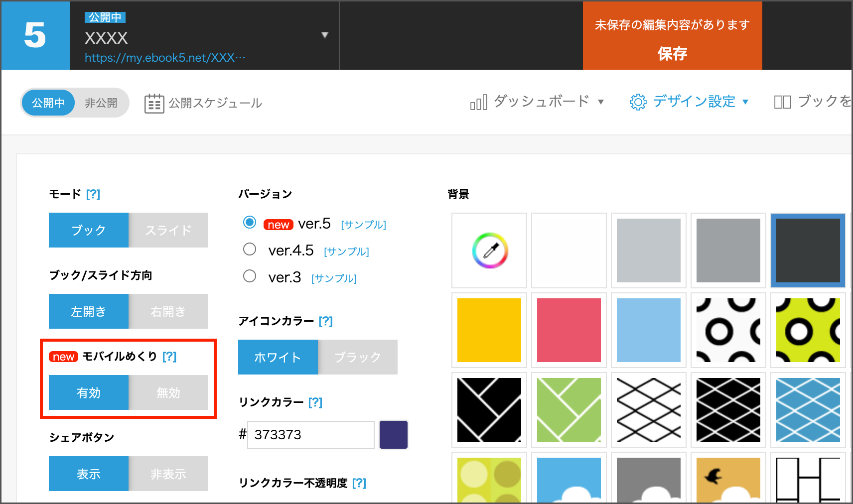Select the yellow-green circles pattern background
Viewport: 853px width, 504px height.
coord(808,330)
